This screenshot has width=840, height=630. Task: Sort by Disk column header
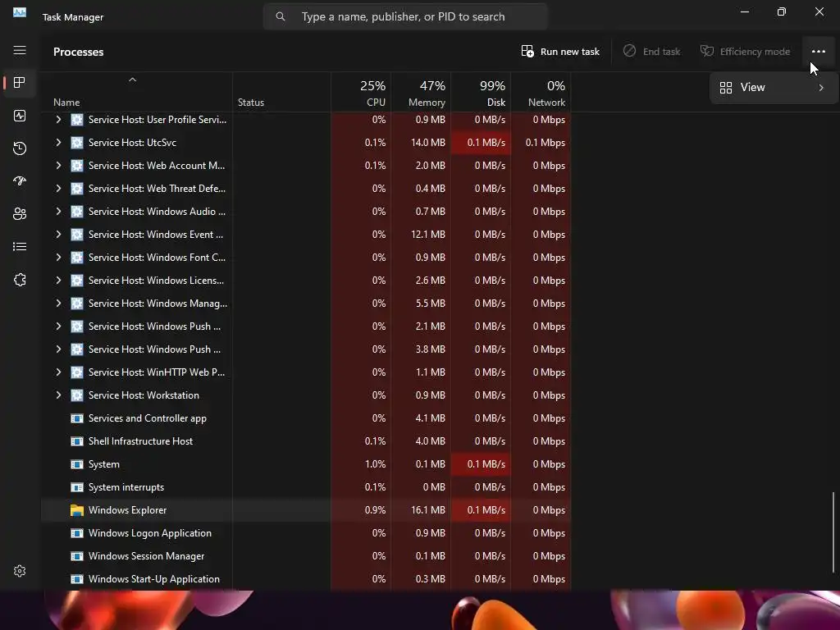pyautogui.click(x=481, y=92)
